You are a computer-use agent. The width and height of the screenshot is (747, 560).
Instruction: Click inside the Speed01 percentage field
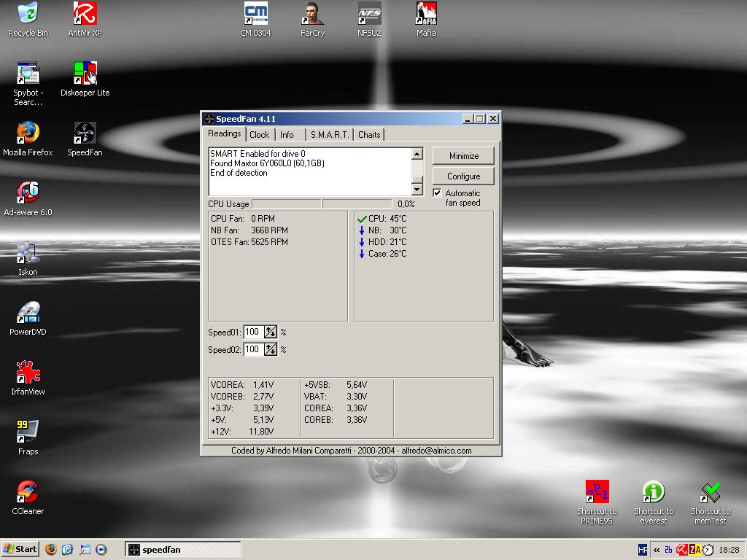252,332
